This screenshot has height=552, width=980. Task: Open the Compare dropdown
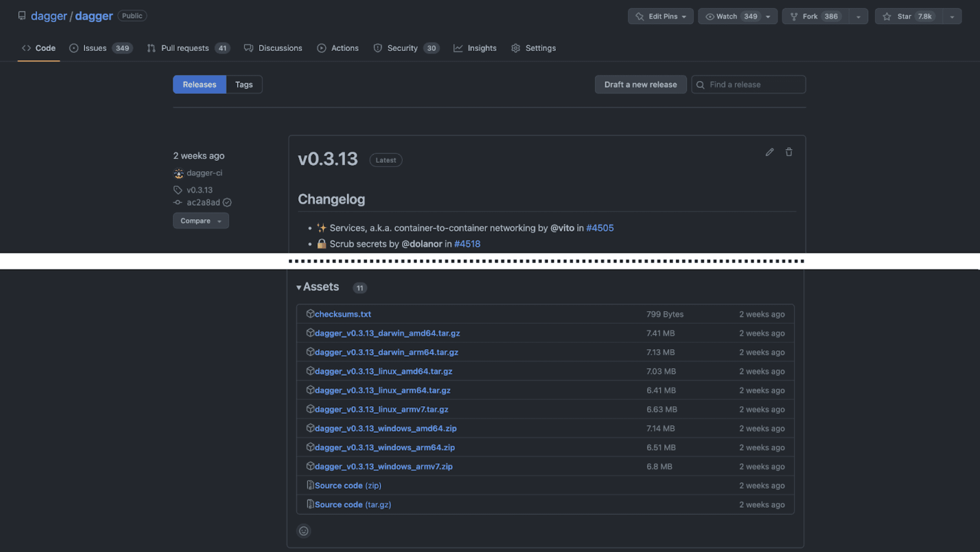pos(200,220)
